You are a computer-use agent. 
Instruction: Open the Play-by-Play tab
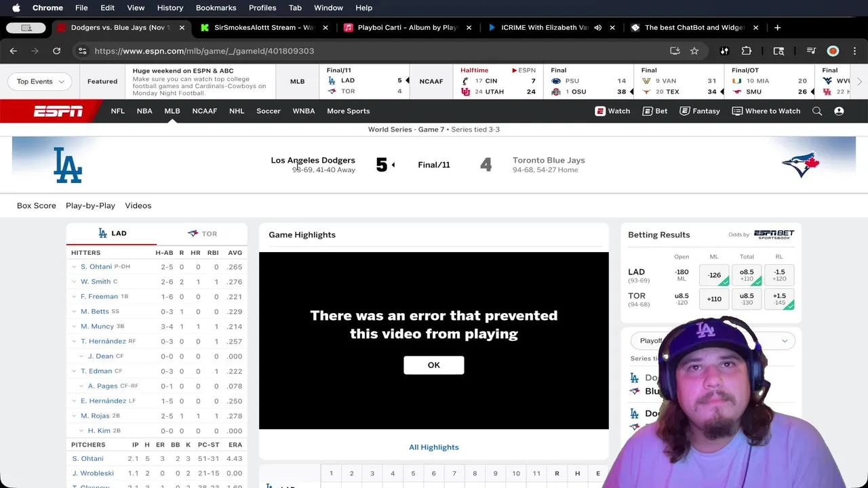coord(90,205)
